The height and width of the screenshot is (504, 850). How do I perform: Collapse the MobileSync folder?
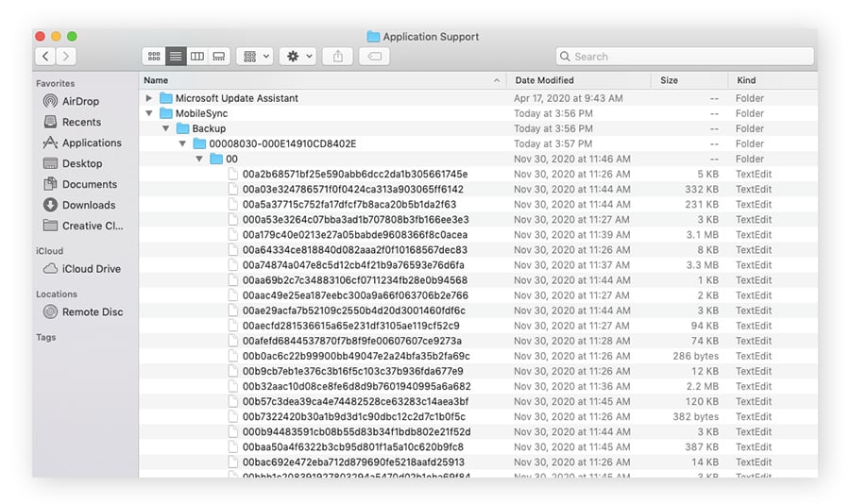click(x=149, y=113)
